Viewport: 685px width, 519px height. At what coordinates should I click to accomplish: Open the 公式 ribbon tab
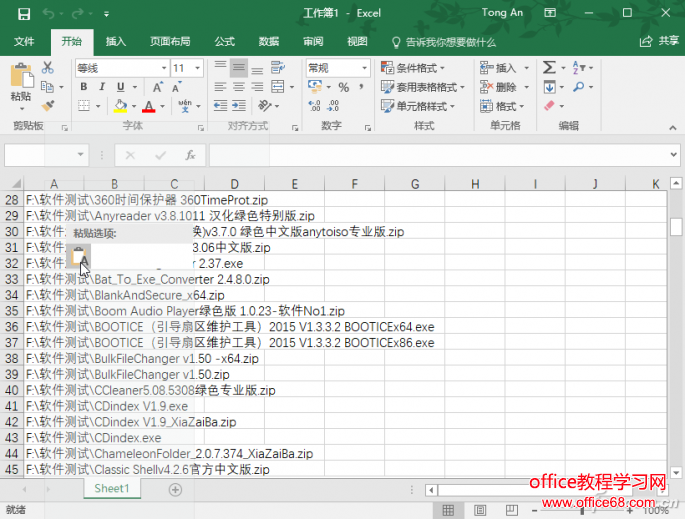[224, 42]
